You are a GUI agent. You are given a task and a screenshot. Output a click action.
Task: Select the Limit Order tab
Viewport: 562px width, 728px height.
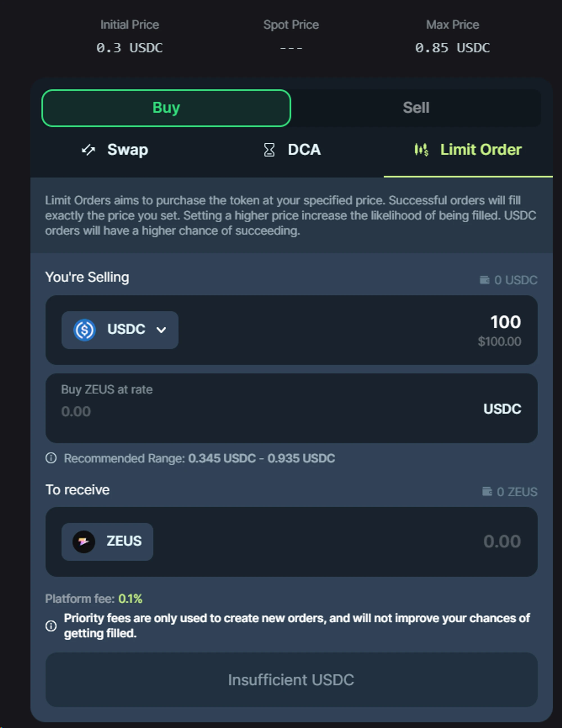point(481,150)
